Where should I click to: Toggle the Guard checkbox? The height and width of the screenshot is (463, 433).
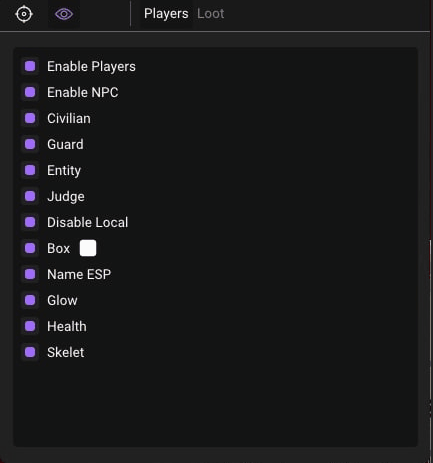(30, 144)
